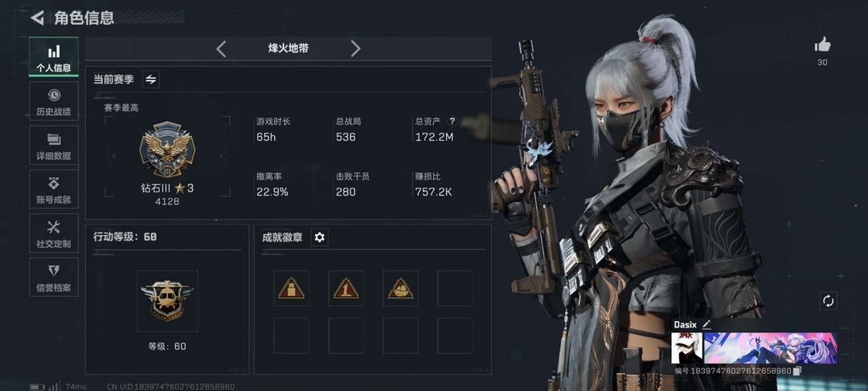Open the 历史战绩 tab

point(54,101)
